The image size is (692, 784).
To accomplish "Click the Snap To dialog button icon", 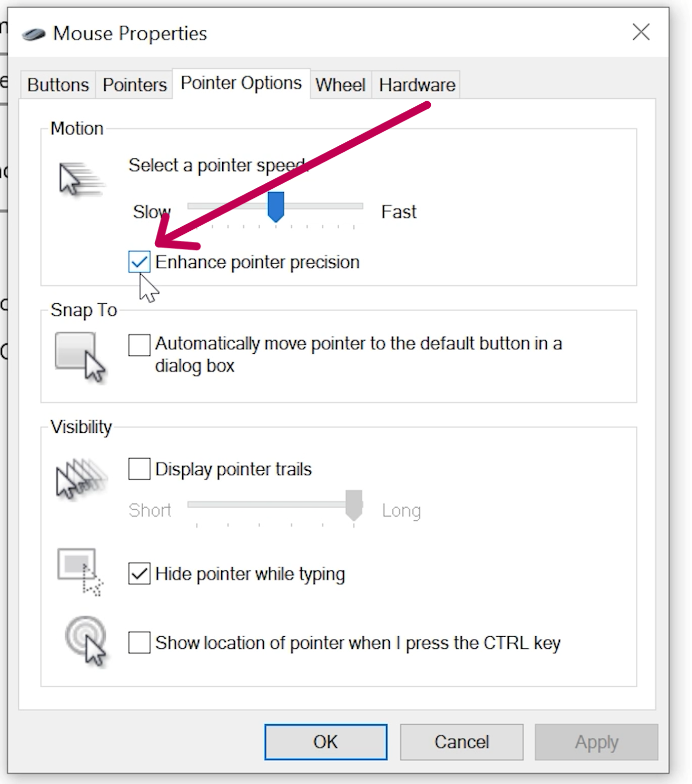I will (x=80, y=356).
